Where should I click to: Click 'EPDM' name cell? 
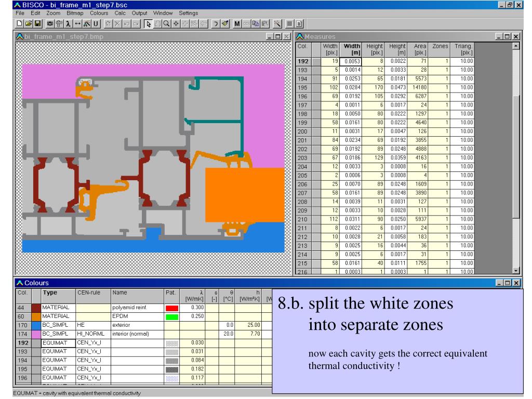[137, 316]
